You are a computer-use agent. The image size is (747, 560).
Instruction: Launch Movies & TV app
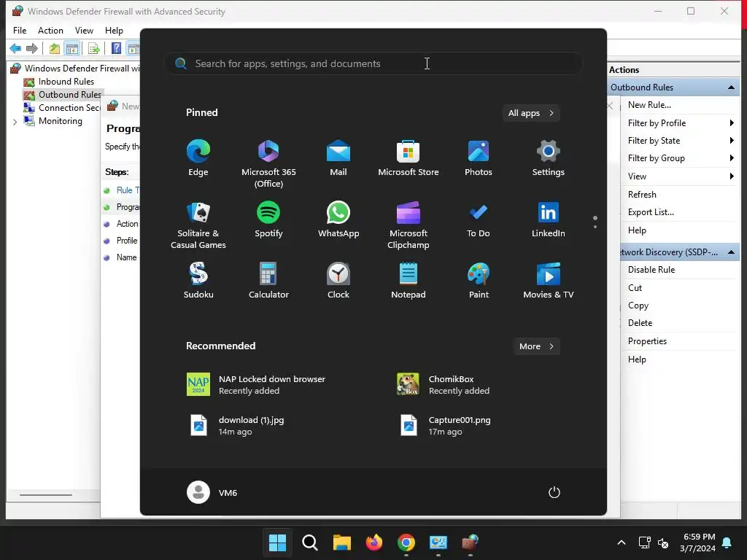coord(549,281)
